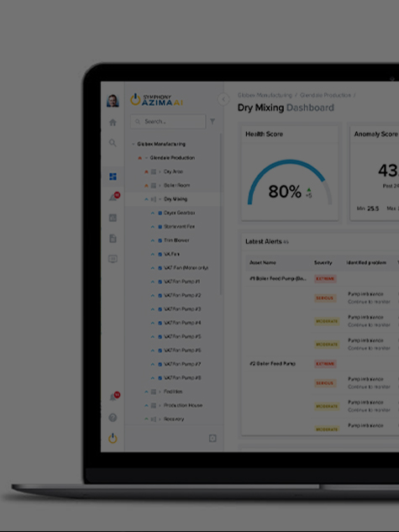399x532 pixels.
Task: Select Boiler Room in the tree
Action: click(177, 186)
